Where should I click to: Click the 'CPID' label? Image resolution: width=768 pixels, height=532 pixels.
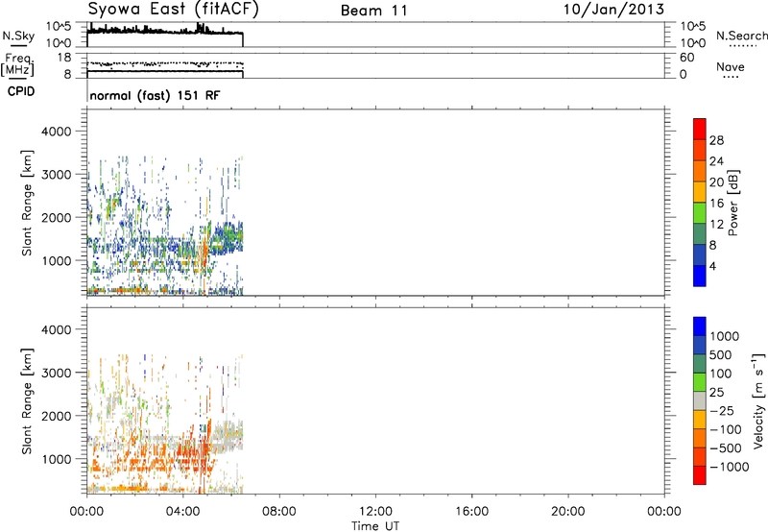(21, 91)
